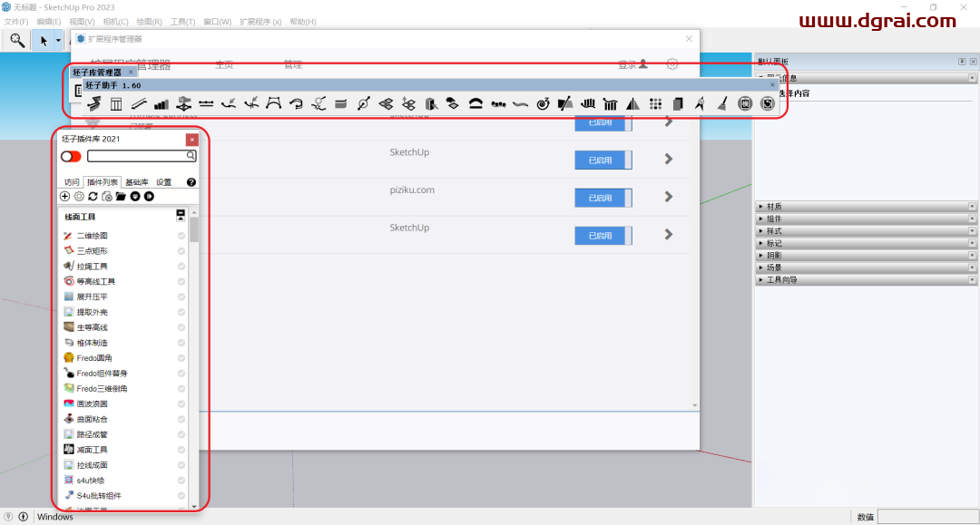This screenshot has width=980, height=525.
Task: Open the help question mark in plugin library
Action: (191, 182)
